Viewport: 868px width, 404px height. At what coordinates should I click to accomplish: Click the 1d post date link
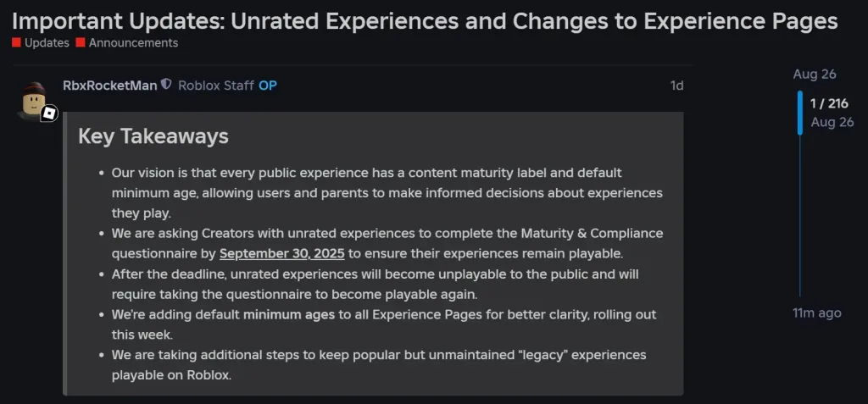pos(676,86)
